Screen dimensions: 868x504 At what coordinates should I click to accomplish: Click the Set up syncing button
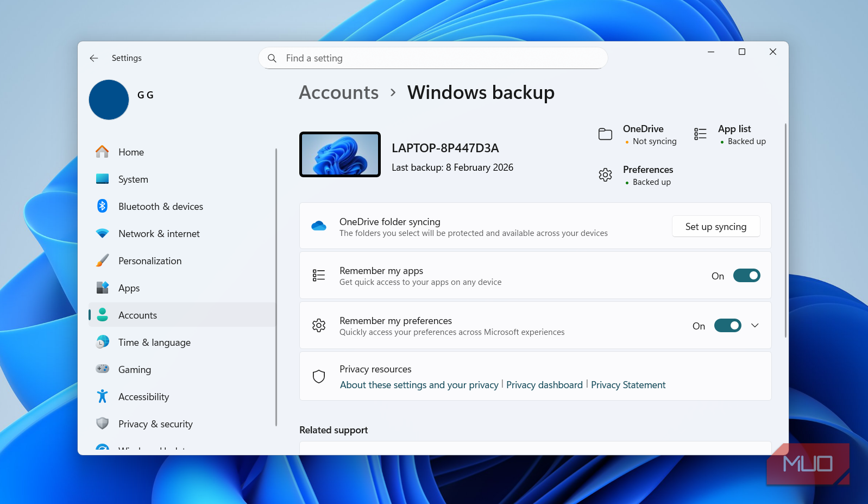715,227
